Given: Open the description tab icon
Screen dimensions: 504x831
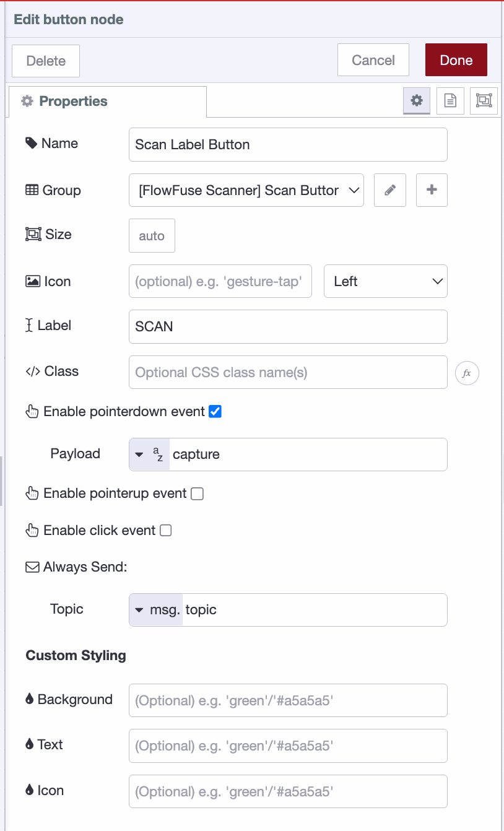Looking at the screenshot, I should pos(450,100).
